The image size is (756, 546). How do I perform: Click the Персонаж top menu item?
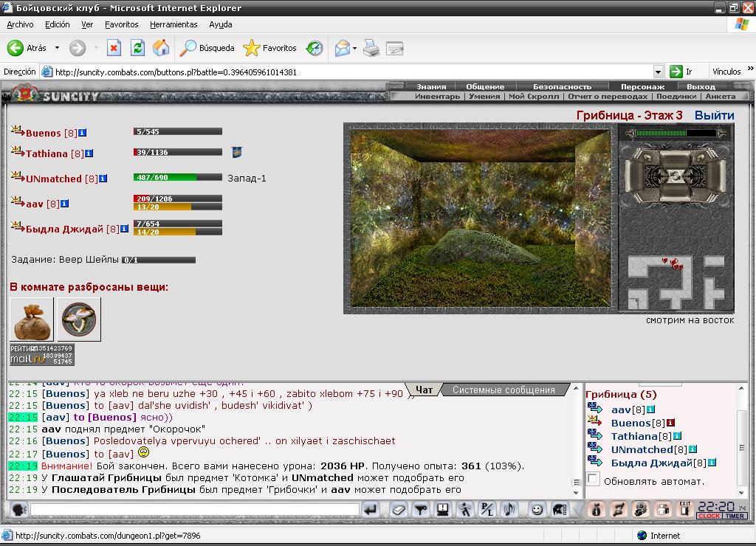click(643, 87)
